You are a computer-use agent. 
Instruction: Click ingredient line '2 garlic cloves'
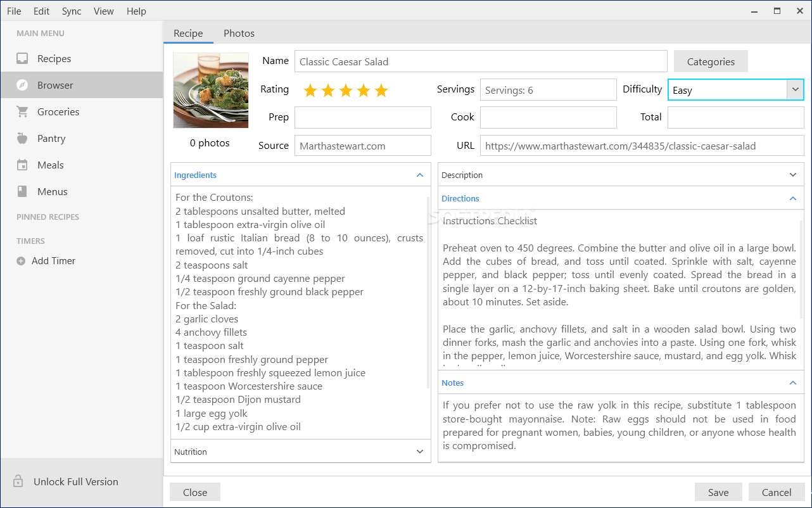[207, 319]
